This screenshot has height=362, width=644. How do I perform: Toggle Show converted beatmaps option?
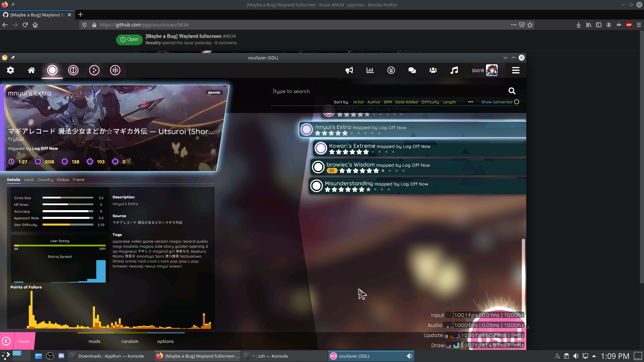pos(517,102)
